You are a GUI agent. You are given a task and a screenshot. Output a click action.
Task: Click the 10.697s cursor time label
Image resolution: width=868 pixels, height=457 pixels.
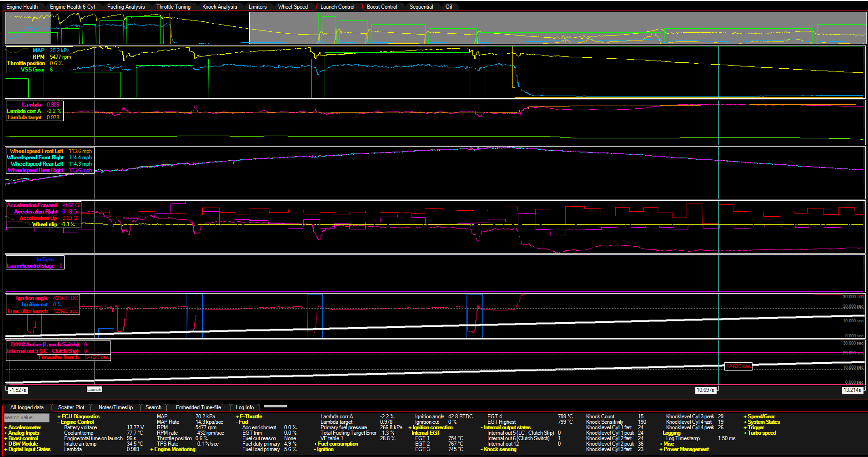(x=706, y=390)
